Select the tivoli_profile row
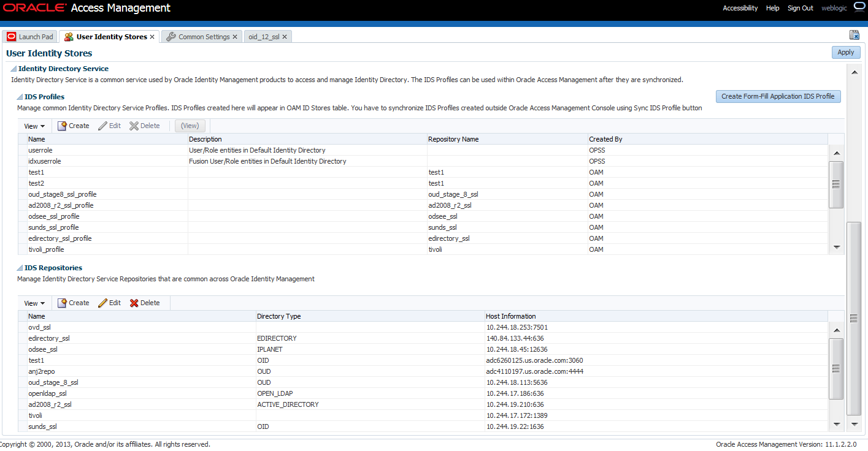Image resolution: width=868 pixels, height=451 pixels. [423, 249]
